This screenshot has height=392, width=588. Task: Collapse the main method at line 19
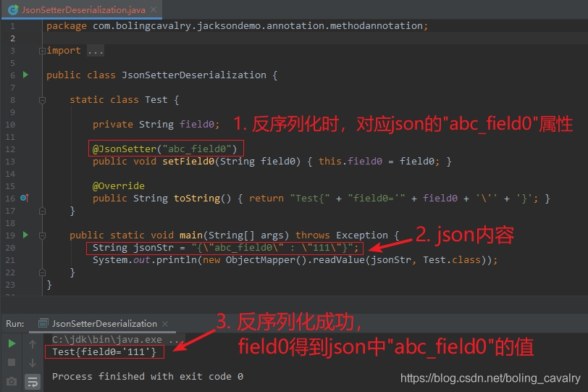42,235
